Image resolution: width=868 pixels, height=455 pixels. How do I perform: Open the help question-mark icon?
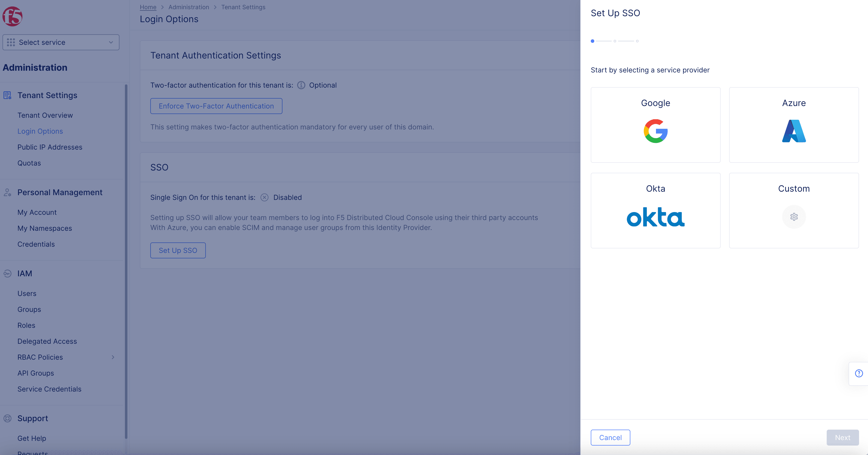pos(859,373)
